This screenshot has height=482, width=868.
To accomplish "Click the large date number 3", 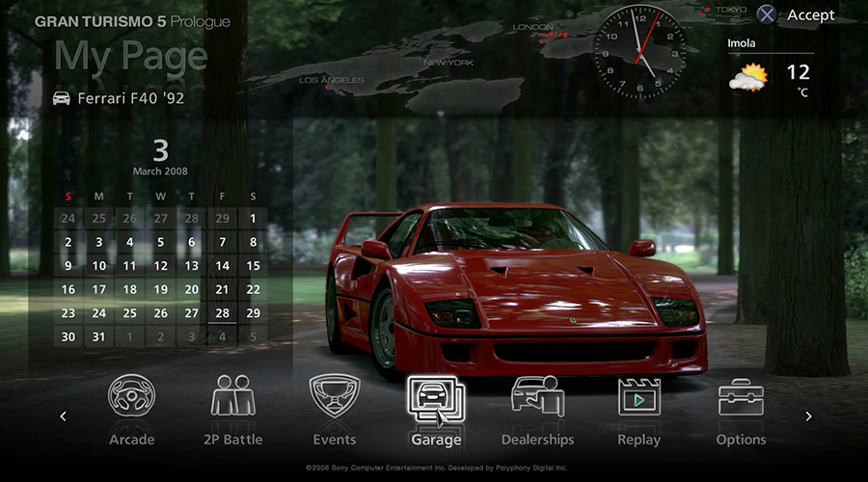I will point(160,150).
